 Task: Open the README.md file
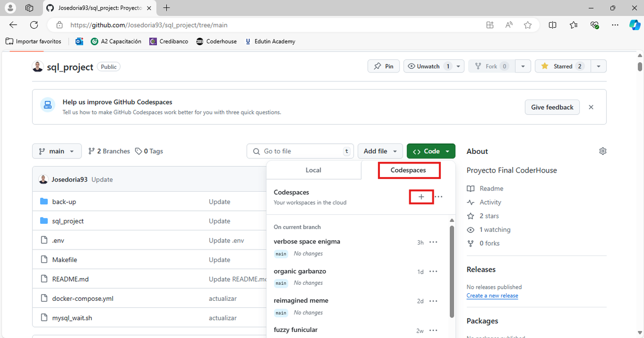pos(70,279)
